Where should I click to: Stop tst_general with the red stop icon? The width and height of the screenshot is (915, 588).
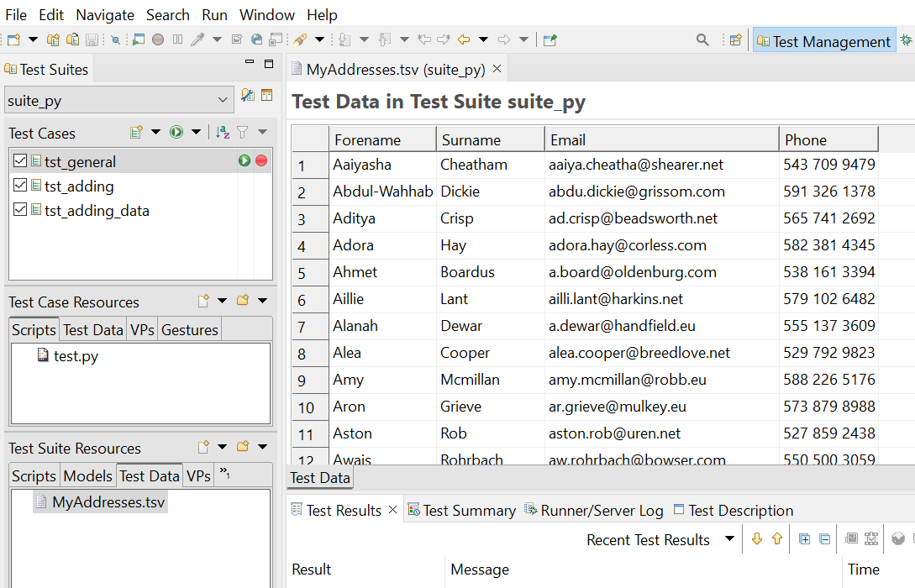click(x=260, y=160)
